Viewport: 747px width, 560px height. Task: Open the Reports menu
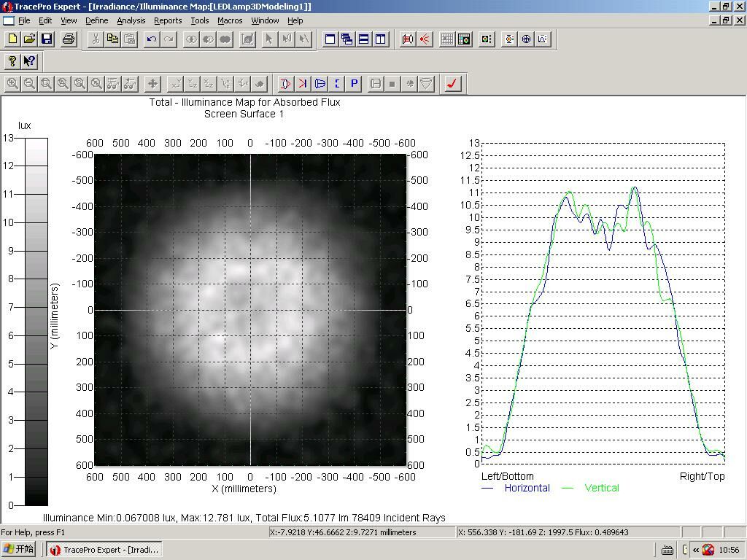(x=168, y=20)
